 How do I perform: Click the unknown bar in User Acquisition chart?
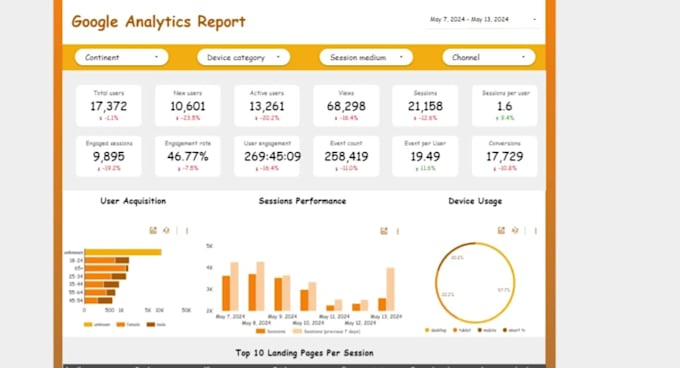pos(123,252)
